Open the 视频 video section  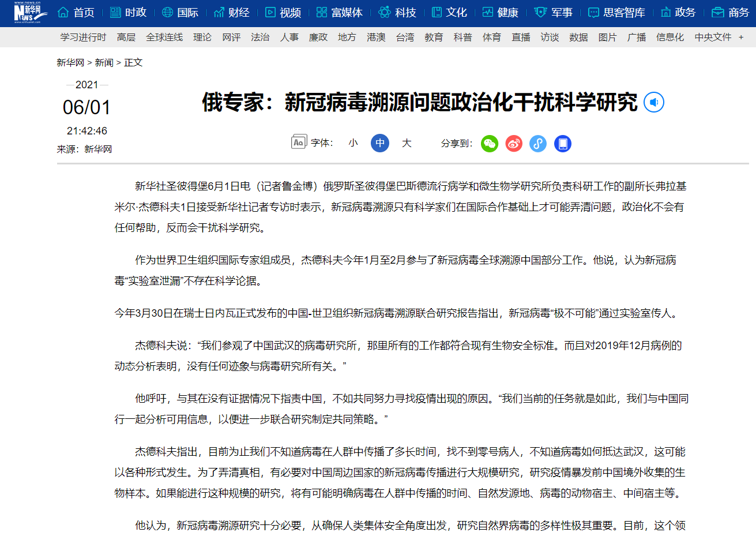(x=283, y=13)
